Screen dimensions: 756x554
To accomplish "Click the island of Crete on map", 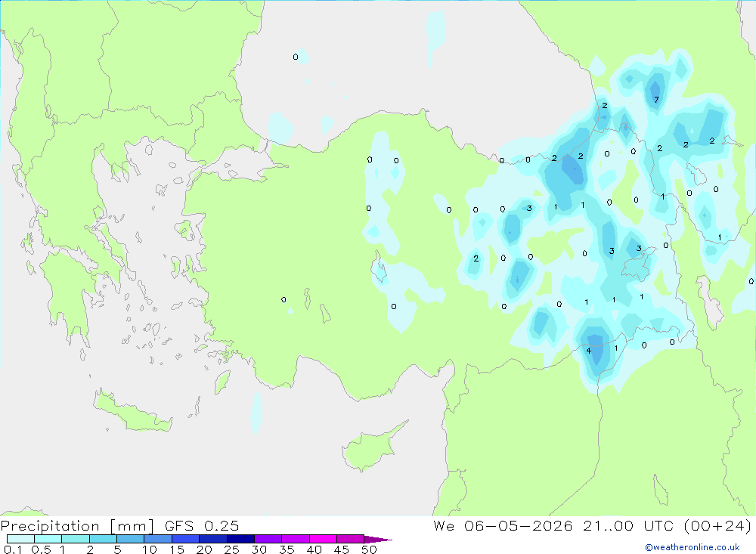I will point(132,412).
